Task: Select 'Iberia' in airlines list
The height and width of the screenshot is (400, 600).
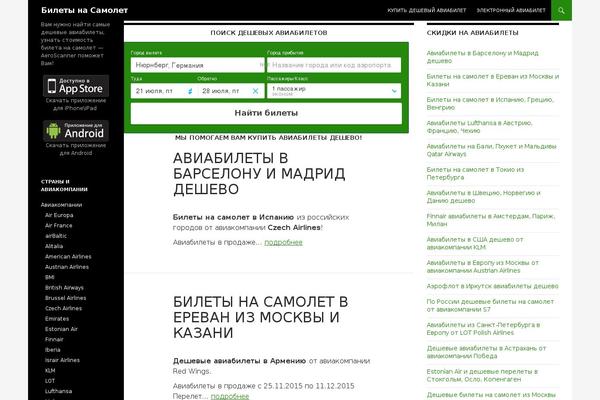Action: [52, 349]
